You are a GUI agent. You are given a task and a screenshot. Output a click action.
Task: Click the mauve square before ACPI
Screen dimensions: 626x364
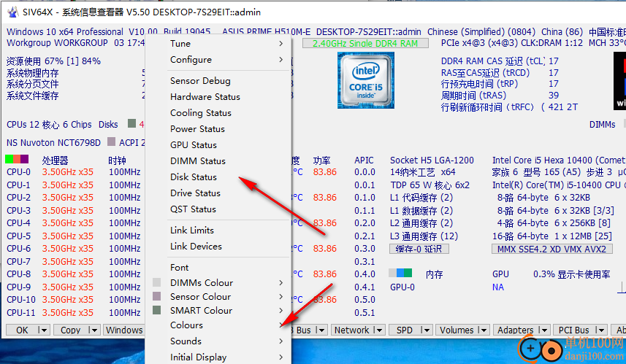coord(111,142)
